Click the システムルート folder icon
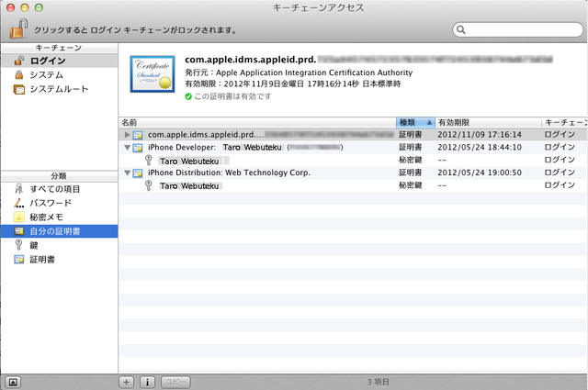The image size is (588, 390). coord(18,89)
